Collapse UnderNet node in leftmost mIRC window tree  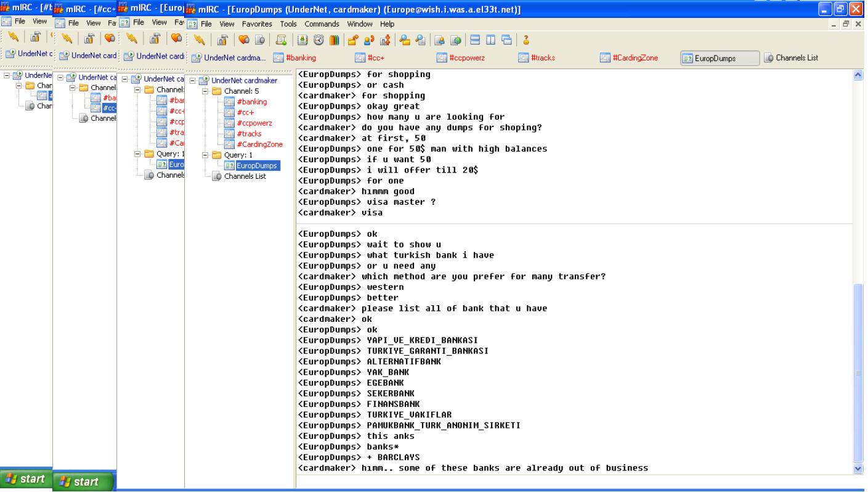6,75
